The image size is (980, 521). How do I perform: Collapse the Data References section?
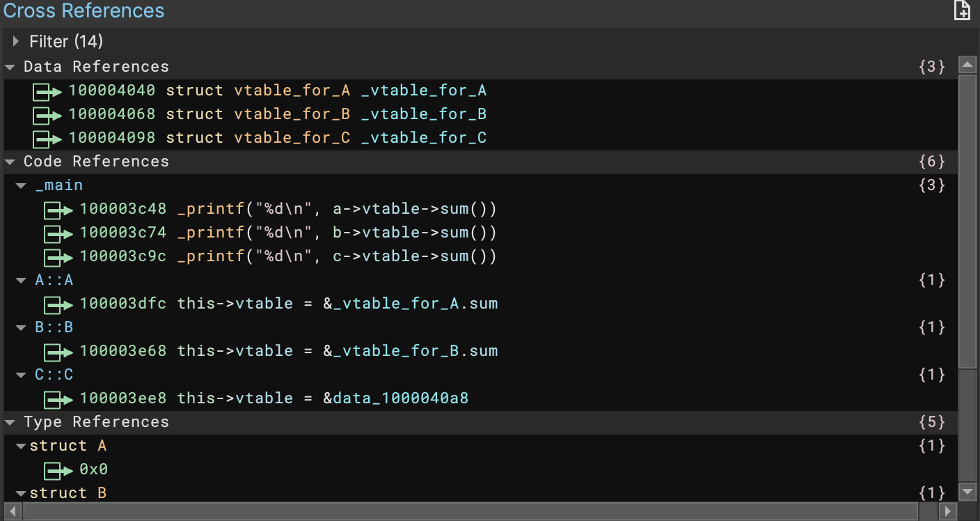click(x=9, y=66)
